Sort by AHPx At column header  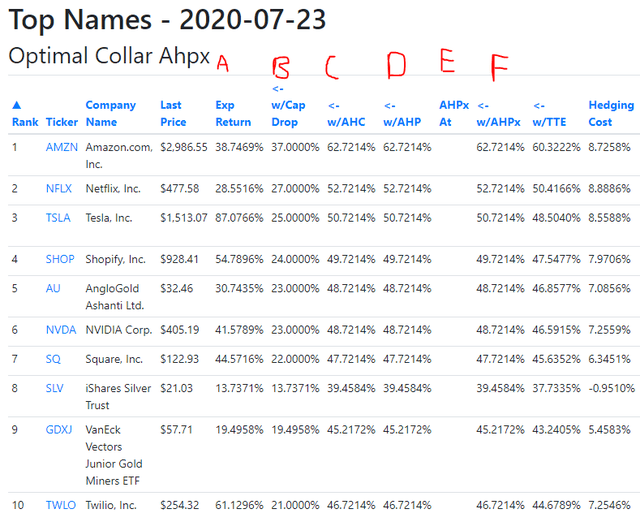click(x=454, y=113)
